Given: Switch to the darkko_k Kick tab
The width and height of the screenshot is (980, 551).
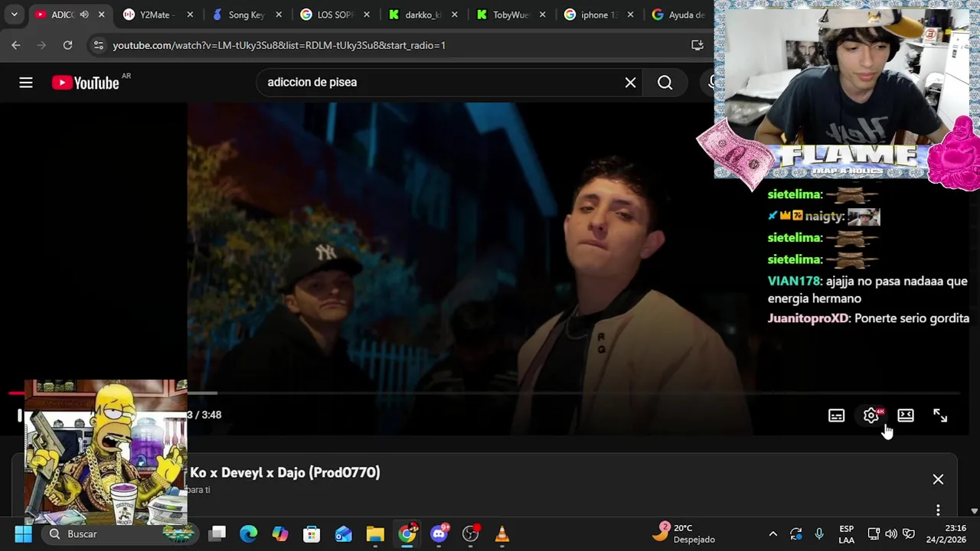Looking at the screenshot, I should (x=423, y=15).
